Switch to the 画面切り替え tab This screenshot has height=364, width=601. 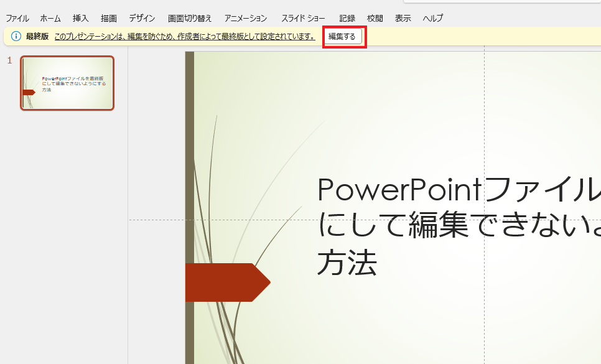pos(190,19)
